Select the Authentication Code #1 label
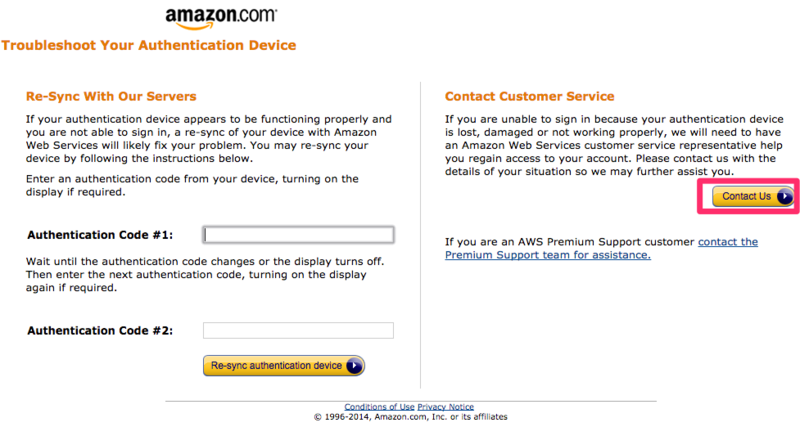Image resolution: width=800 pixels, height=427 pixels. (100, 235)
